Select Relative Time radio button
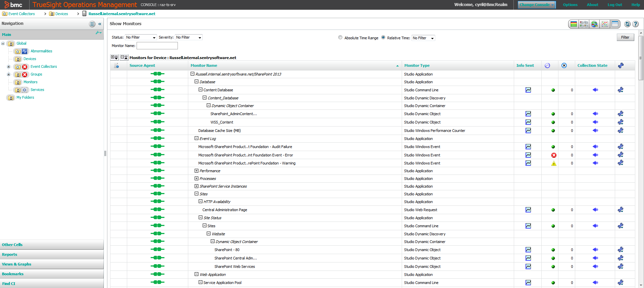Viewport: 644px width, 288px height. click(383, 38)
